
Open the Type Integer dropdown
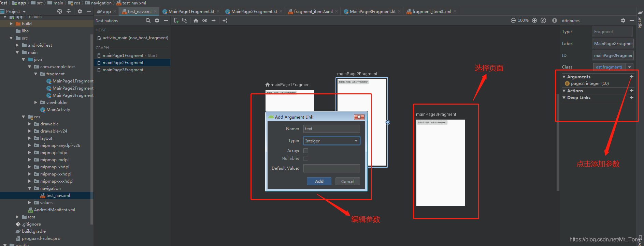[331, 141]
